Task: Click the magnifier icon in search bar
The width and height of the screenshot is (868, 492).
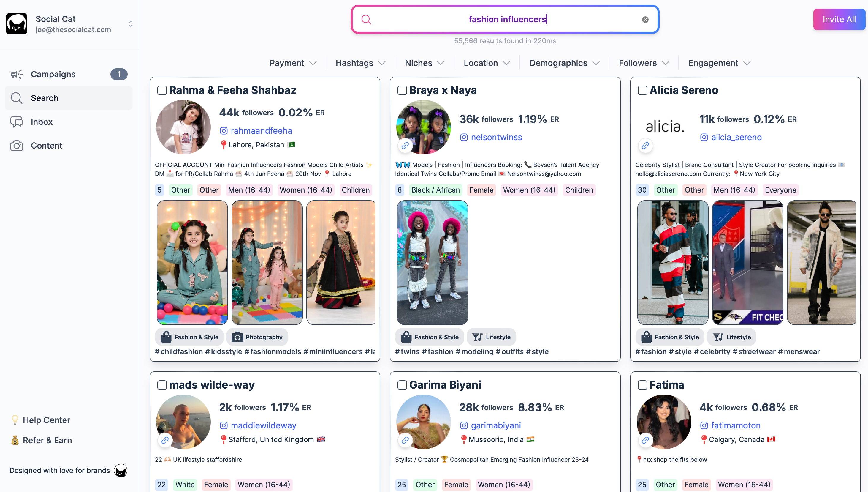Action: 366,20
